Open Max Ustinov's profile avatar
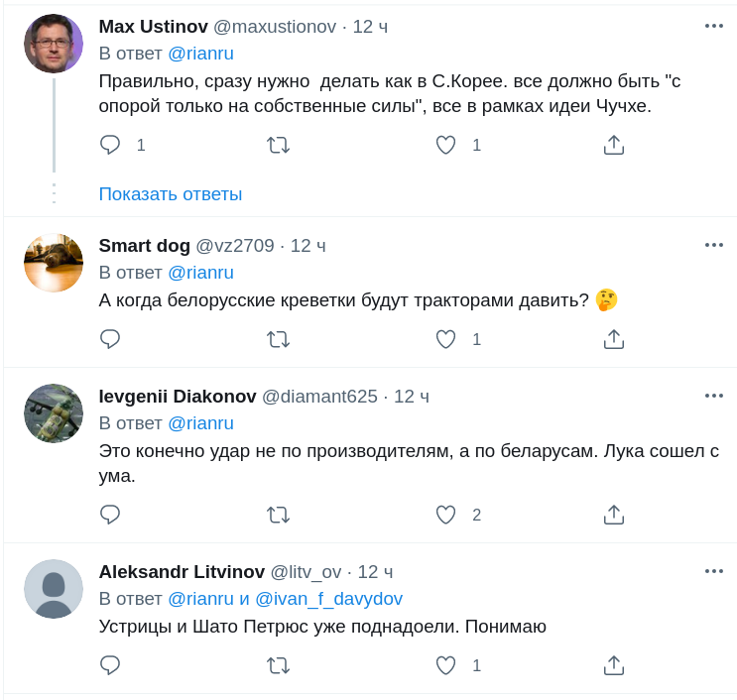This screenshot has height=700, width=737. [x=54, y=44]
